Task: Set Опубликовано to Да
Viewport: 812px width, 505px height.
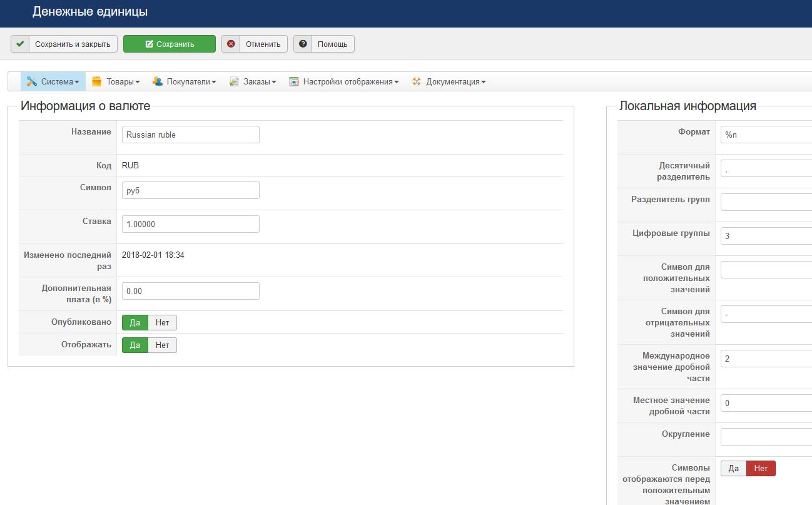Action: (x=135, y=323)
